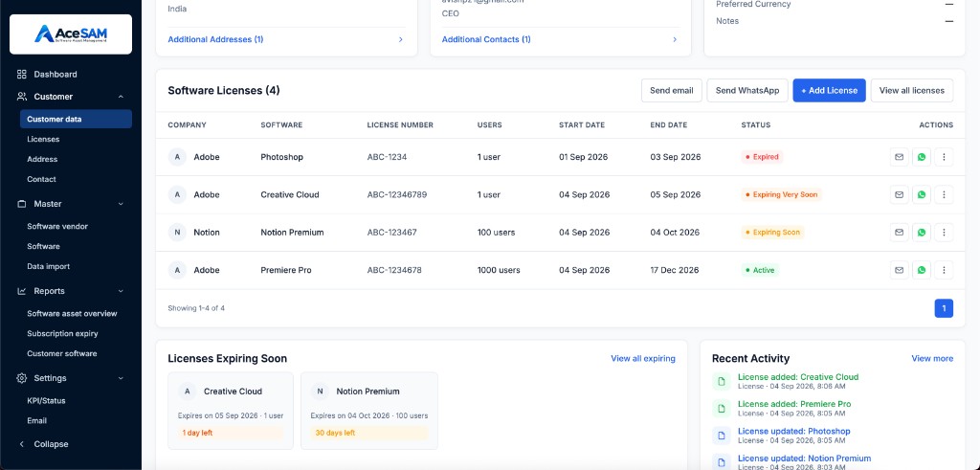Click email icon in Creative Cloud row

(x=900, y=195)
